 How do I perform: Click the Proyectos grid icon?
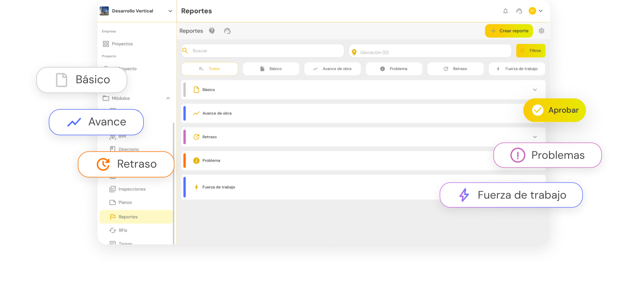(106, 44)
